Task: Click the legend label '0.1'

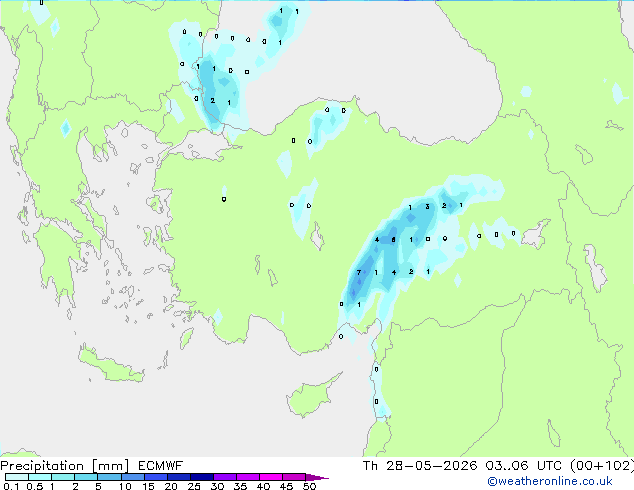Action: 11,486
